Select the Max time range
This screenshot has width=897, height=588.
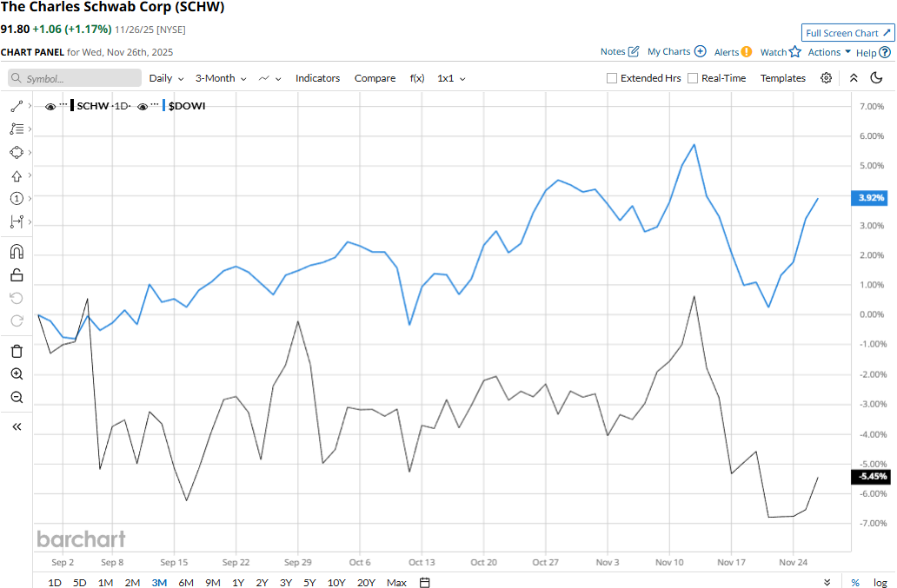[396, 582]
